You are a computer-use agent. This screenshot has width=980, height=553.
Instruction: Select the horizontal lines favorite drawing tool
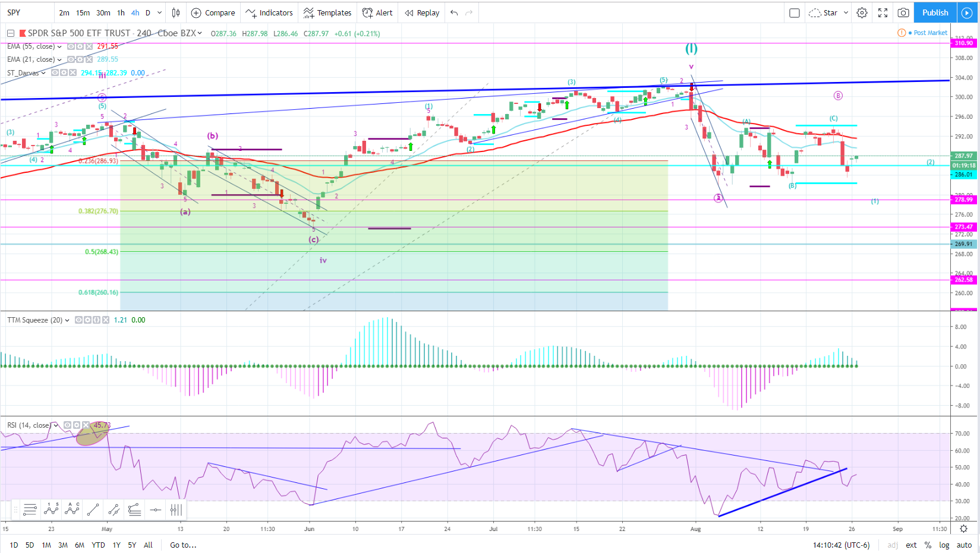pos(30,509)
